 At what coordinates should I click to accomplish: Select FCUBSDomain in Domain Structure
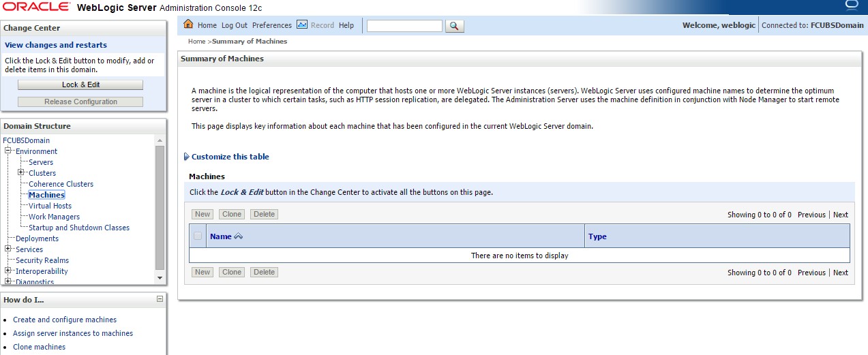tap(27, 140)
